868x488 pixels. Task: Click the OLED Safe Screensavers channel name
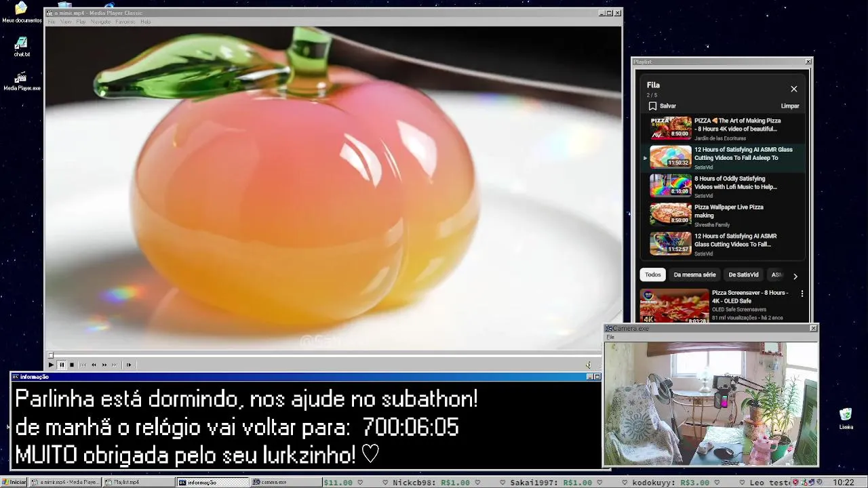pyautogui.click(x=739, y=309)
